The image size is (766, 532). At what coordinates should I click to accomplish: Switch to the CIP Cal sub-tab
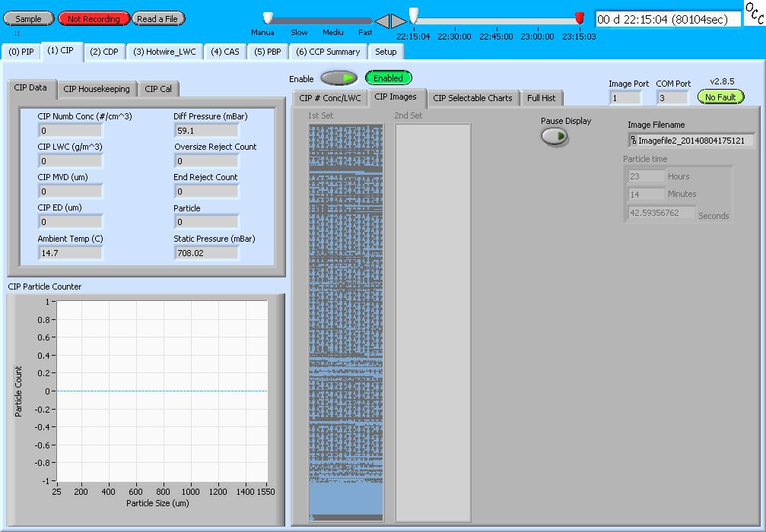158,89
